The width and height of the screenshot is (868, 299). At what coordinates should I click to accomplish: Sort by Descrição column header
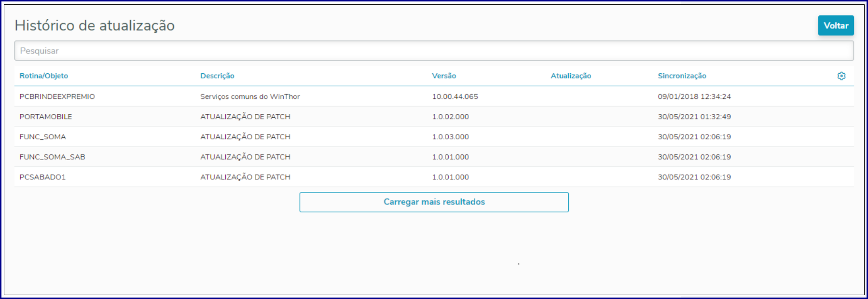pos(217,76)
